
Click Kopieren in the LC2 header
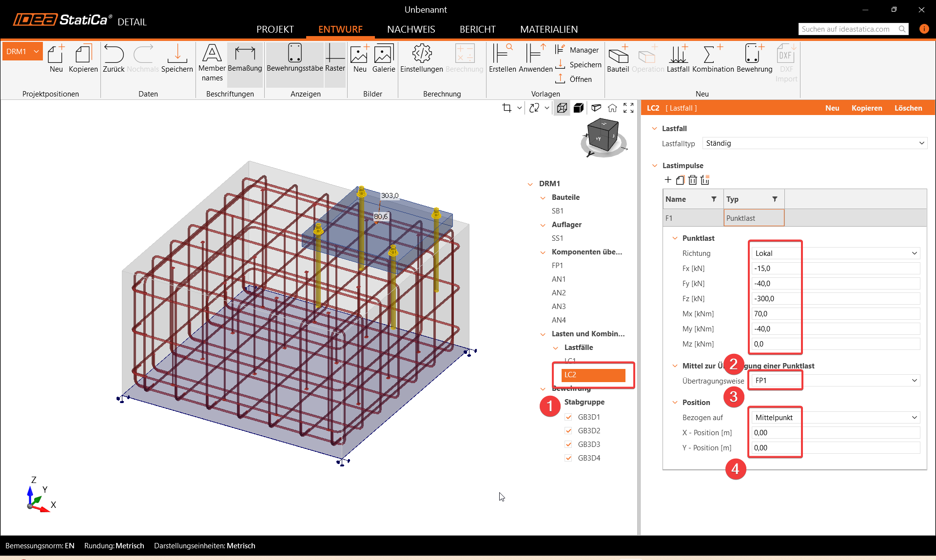click(866, 108)
